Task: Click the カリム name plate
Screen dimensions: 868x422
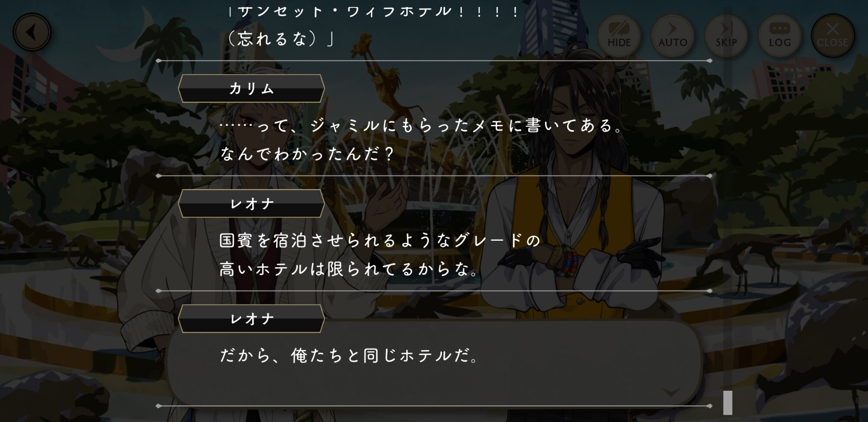Action: (x=251, y=88)
